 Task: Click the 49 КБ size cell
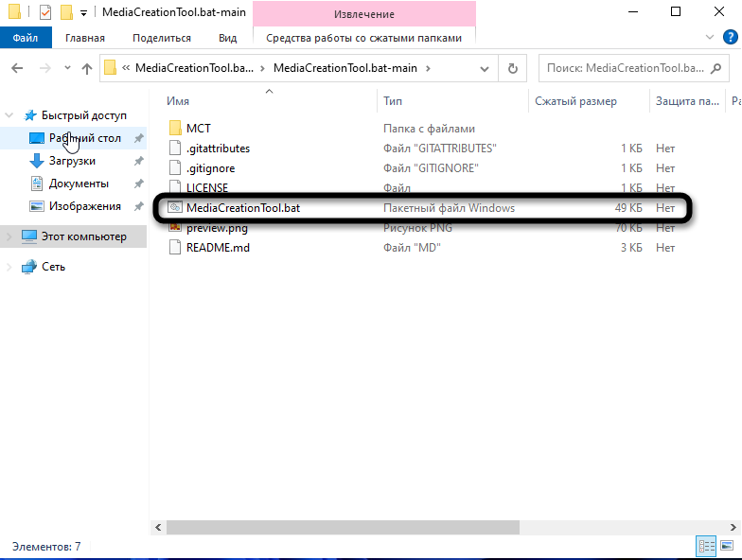click(x=628, y=208)
